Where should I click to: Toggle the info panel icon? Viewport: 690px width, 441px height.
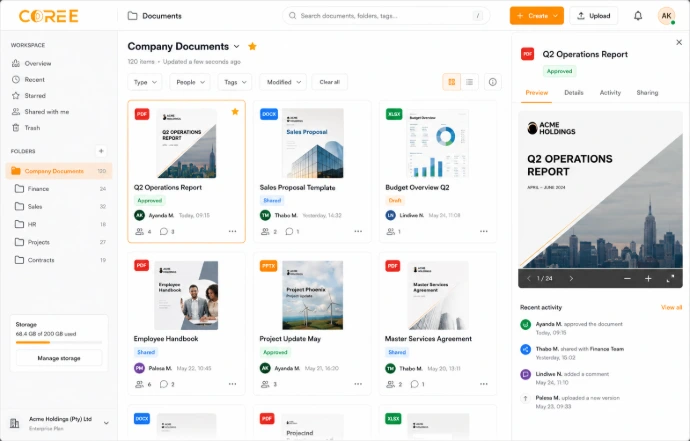pos(492,82)
